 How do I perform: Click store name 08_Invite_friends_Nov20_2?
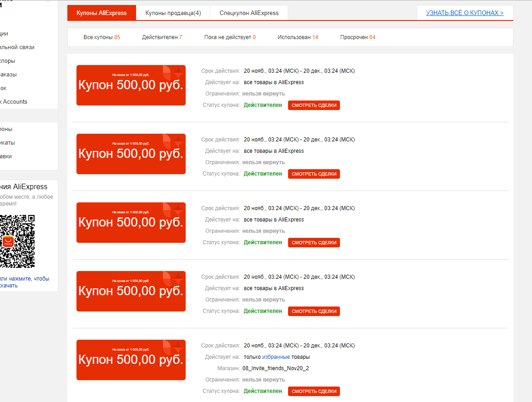pos(275,368)
